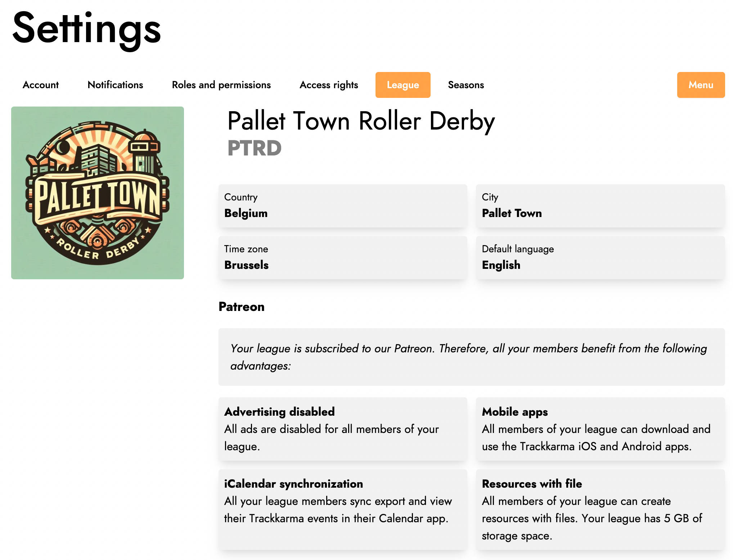
Task: Click the Pallet Town Roller Derby title
Action: (361, 121)
